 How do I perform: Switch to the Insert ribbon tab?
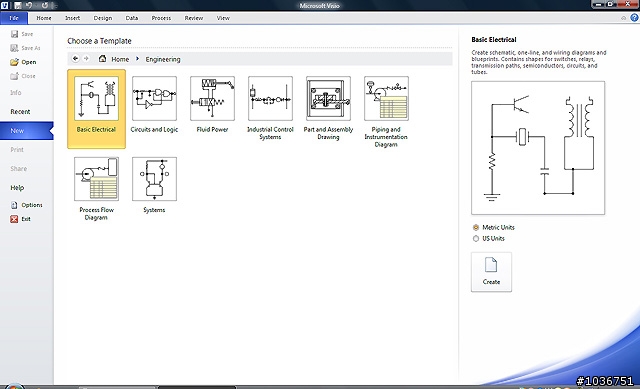tap(73, 18)
